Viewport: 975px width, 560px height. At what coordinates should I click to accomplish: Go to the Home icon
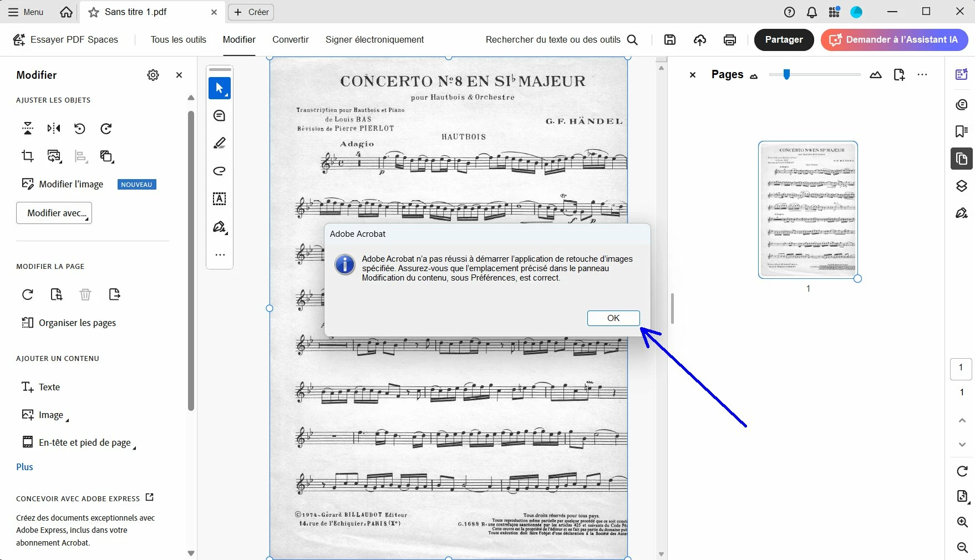pyautogui.click(x=66, y=12)
